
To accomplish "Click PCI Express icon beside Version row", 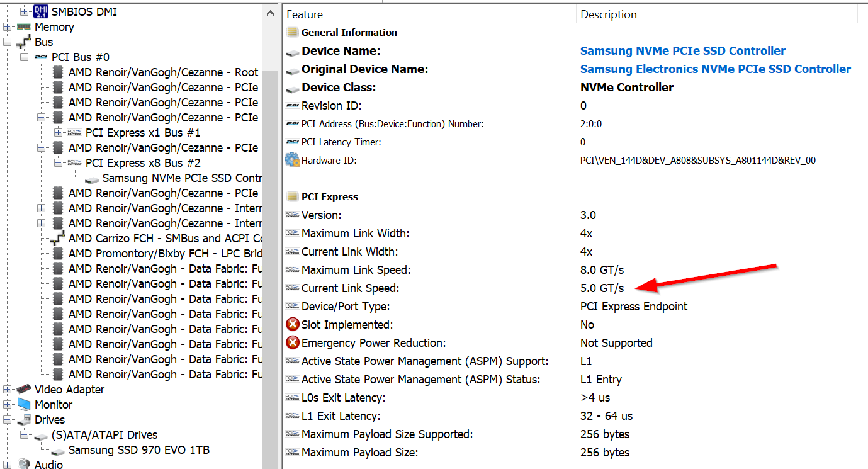I will (292, 215).
